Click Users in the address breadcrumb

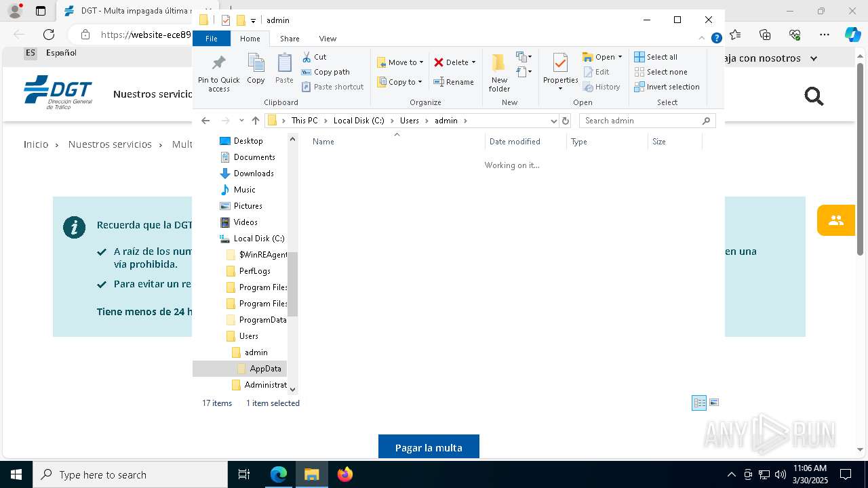pyautogui.click(x=410, y=121)
